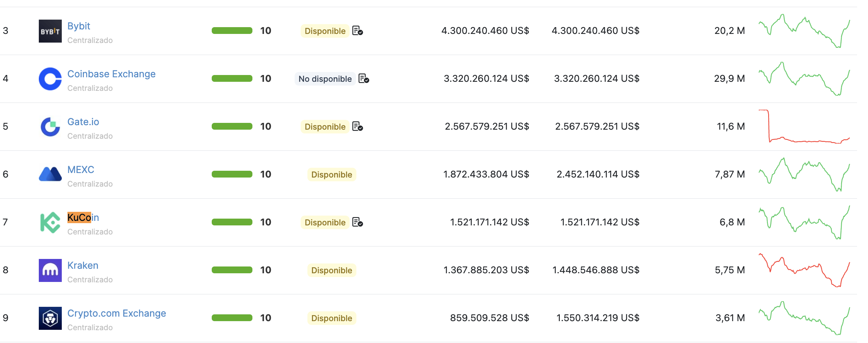This screenshot has height=343, width=868.
Task: Click Bybit's proof of reserves icon
Action: [x=358, y=31]
